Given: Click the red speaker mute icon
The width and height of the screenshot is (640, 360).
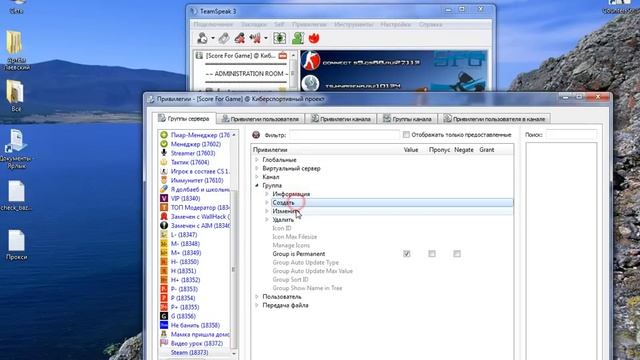Looking at the screenshot, I should click(256, 38).
